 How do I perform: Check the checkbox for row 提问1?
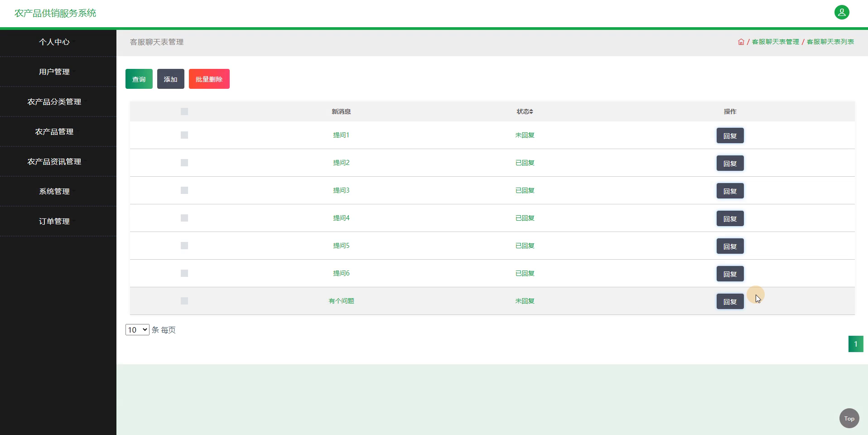pos(184,135)
